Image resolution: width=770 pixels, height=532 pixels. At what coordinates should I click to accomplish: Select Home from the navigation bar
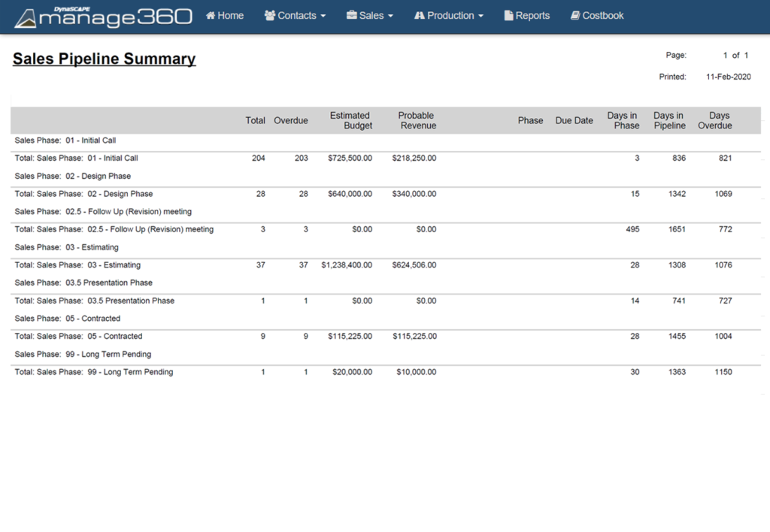pos(224,15)
